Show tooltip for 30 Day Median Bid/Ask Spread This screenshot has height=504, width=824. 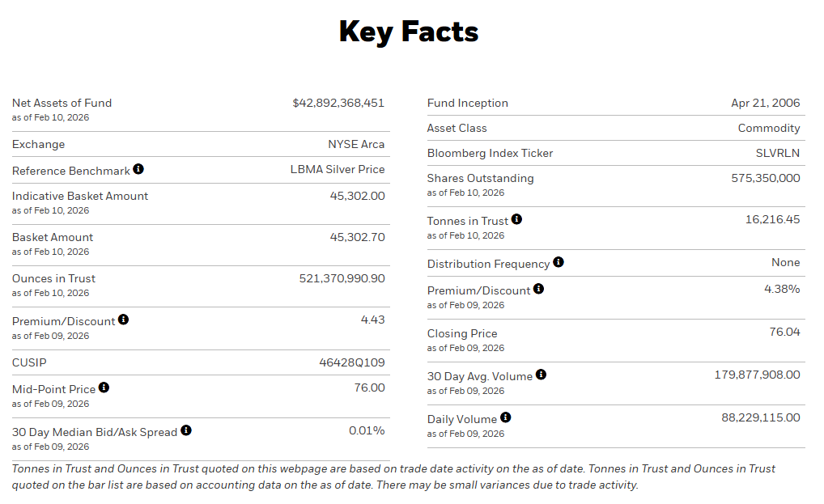[186, 430]
